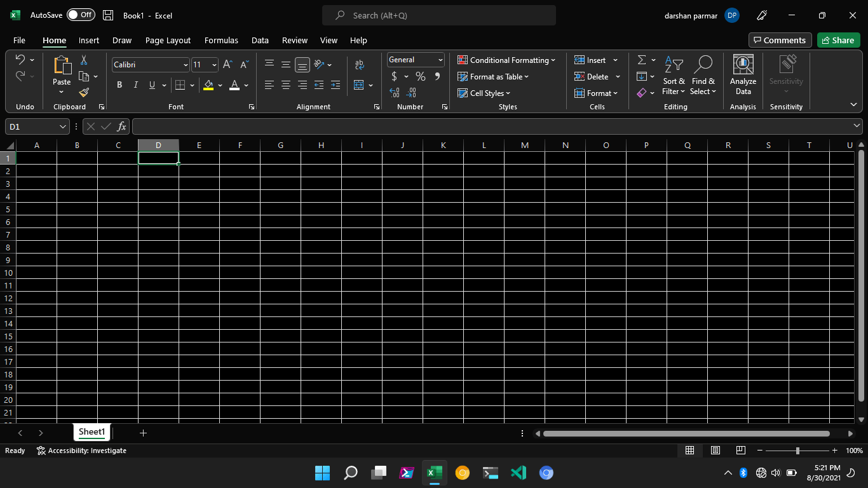The width and height of the screenshot is (868, 488).
Task: Click the Comma Style icon
Action: click(x=437, y=76)
